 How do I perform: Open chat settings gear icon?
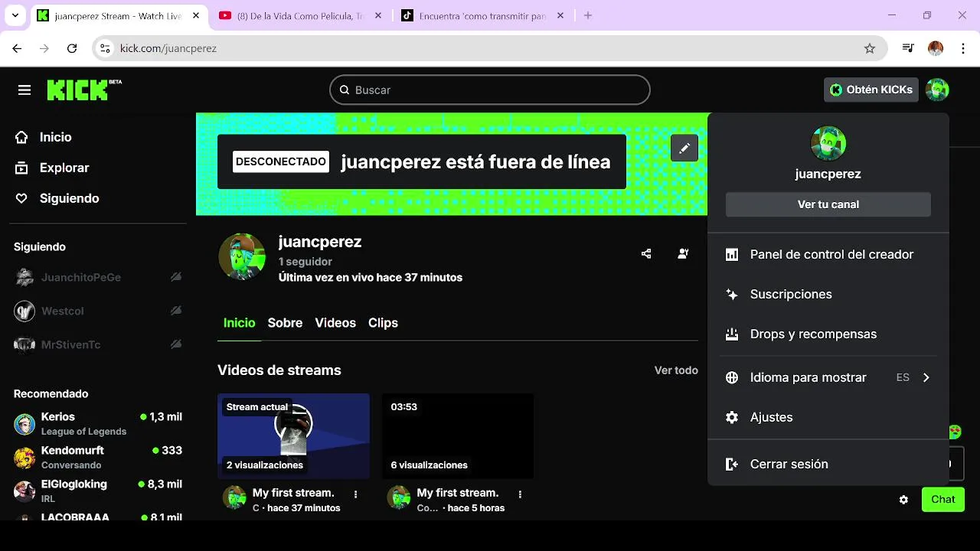click(x=903, y=500)
